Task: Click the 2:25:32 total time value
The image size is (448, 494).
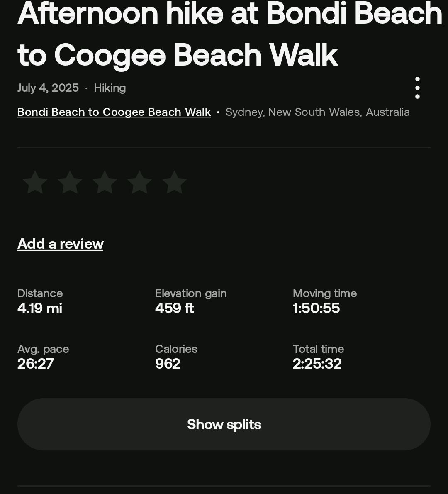Action: coord(317,364)
